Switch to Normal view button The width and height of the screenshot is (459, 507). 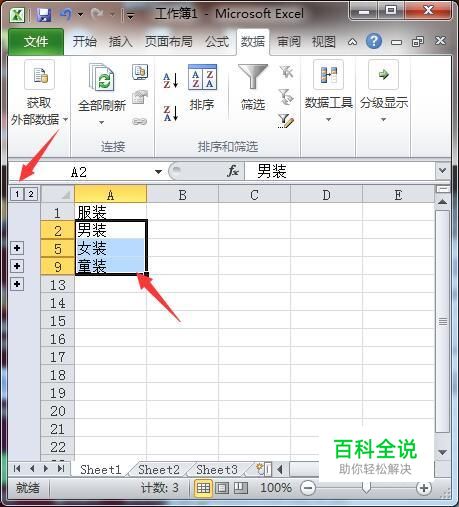203,488
